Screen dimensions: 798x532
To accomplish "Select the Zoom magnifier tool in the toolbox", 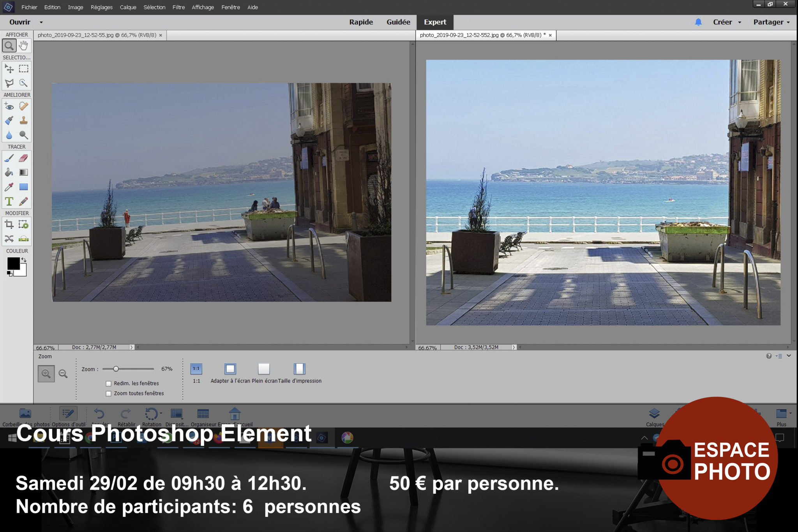I will tap(9, 46).
